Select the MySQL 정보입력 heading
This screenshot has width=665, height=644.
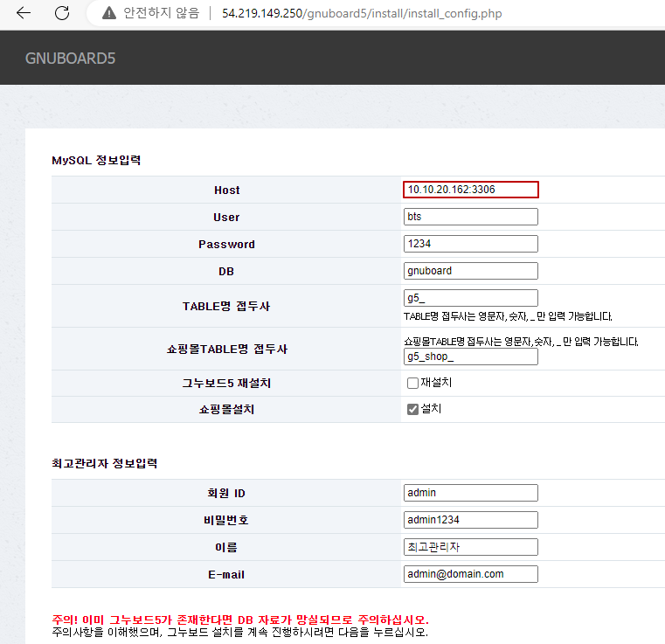[96, 160]
